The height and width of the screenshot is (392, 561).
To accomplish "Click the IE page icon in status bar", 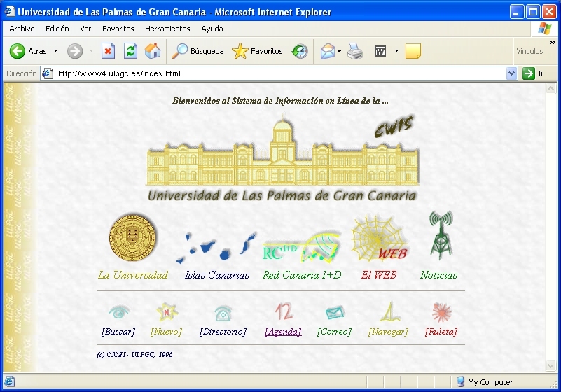I will point(9,381).
